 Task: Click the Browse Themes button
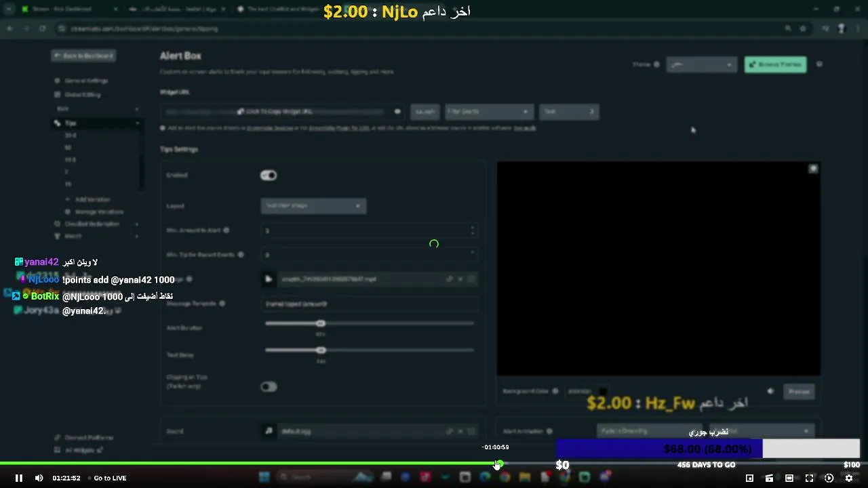776,64
